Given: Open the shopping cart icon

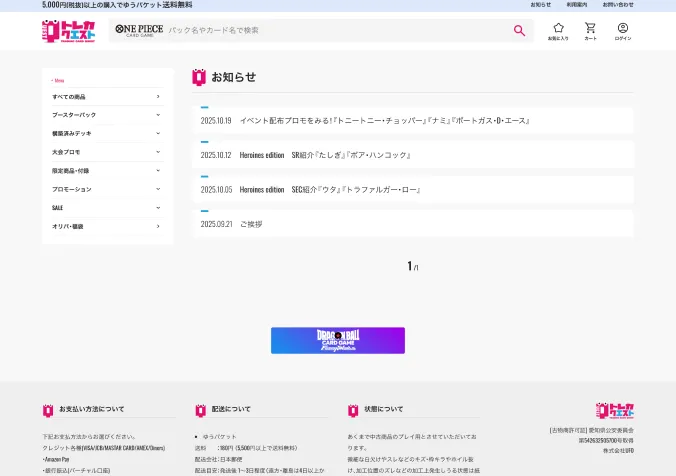Looking at the screenshot, I should (590, 31).
